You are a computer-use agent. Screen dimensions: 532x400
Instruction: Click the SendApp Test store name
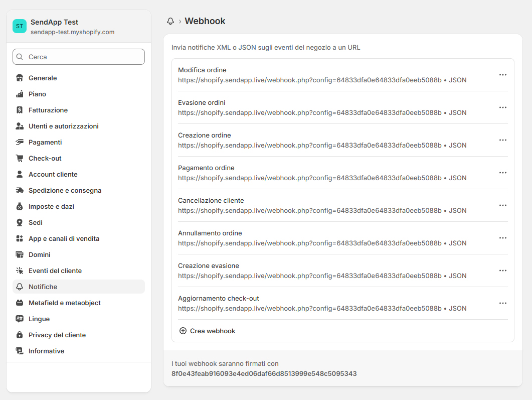tap(54, 22)
